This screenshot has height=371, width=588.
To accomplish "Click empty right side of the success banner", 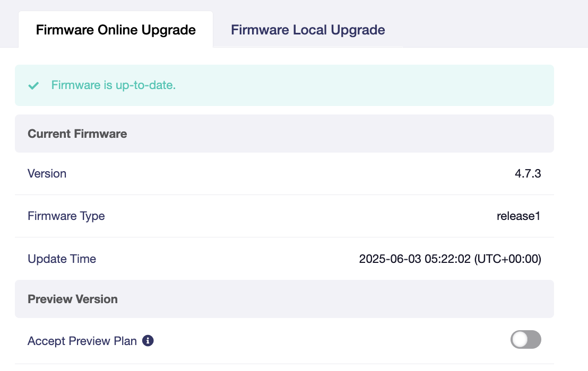I will [425, 85].
